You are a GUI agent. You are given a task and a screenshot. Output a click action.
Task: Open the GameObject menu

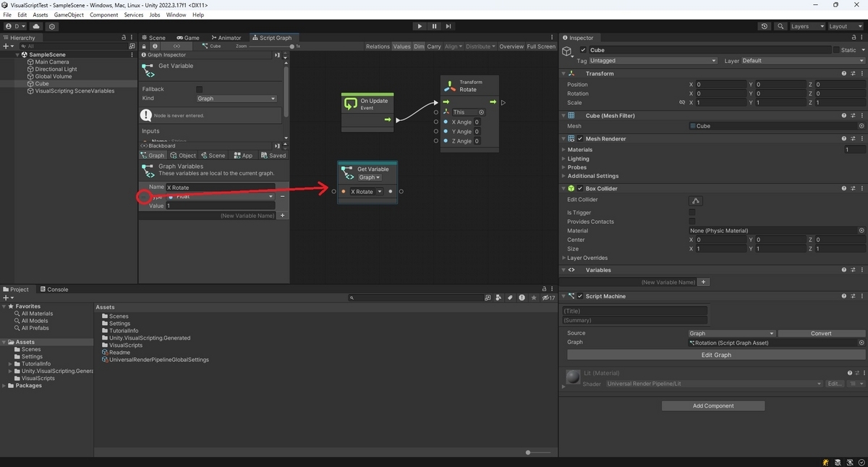click(69, 14)
